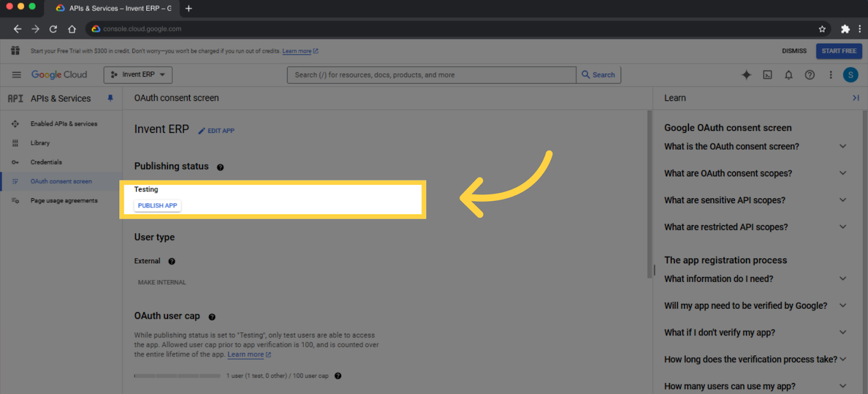Pin APIs & Services with the pin icon

[110, 98]
